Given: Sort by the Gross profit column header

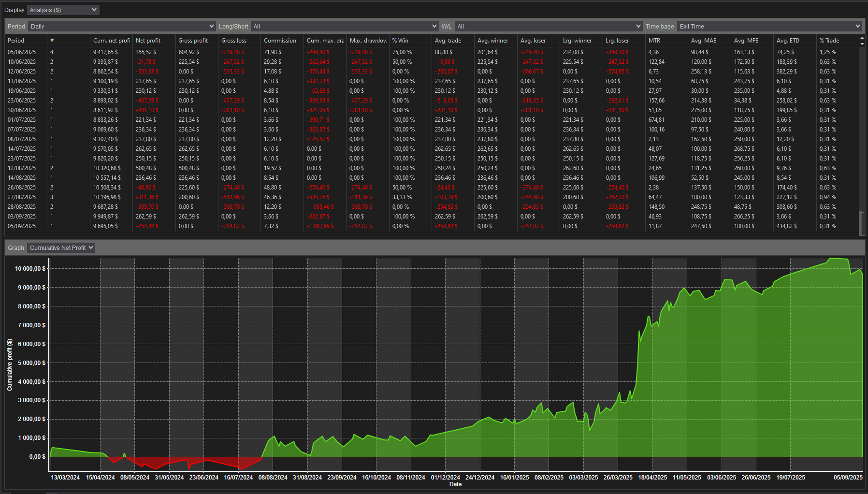Looking at the screenshot, I should [x=196, y=41].
